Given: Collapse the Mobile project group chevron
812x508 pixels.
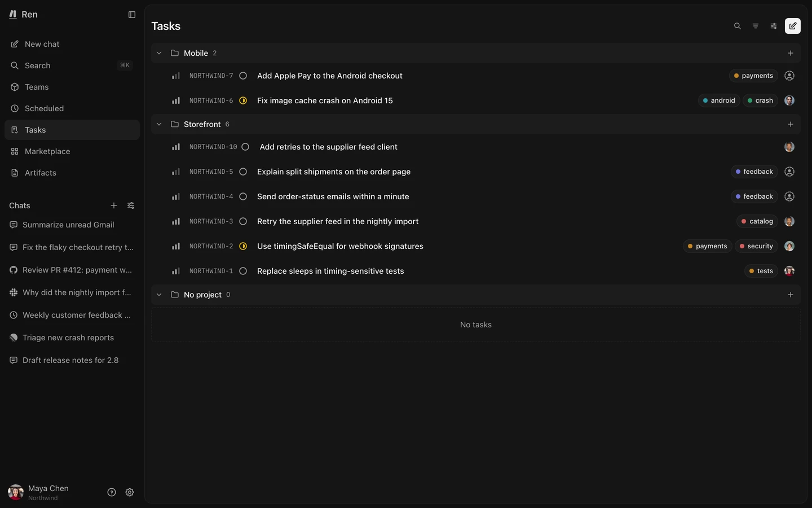Looking at the screenshot, I should click(159, 53).
